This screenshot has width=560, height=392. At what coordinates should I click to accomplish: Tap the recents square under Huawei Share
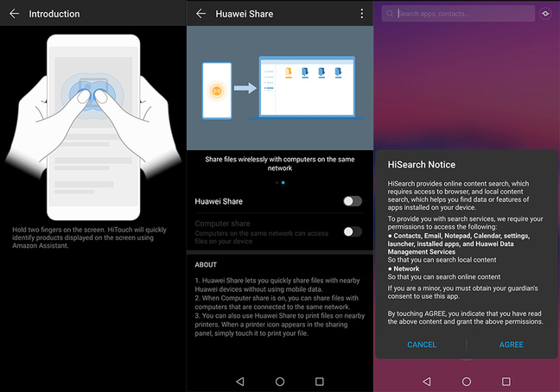point(320,382)
